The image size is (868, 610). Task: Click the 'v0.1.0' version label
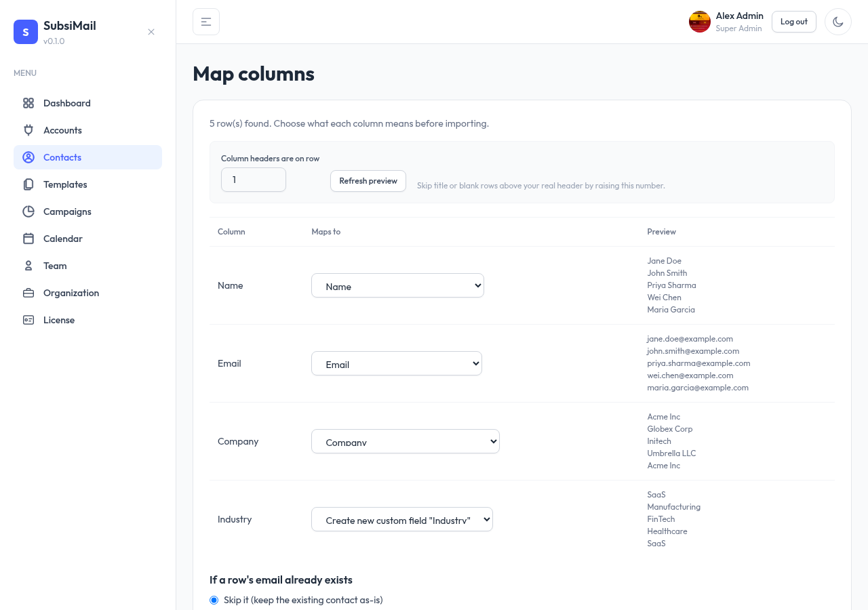pos(54,41)
